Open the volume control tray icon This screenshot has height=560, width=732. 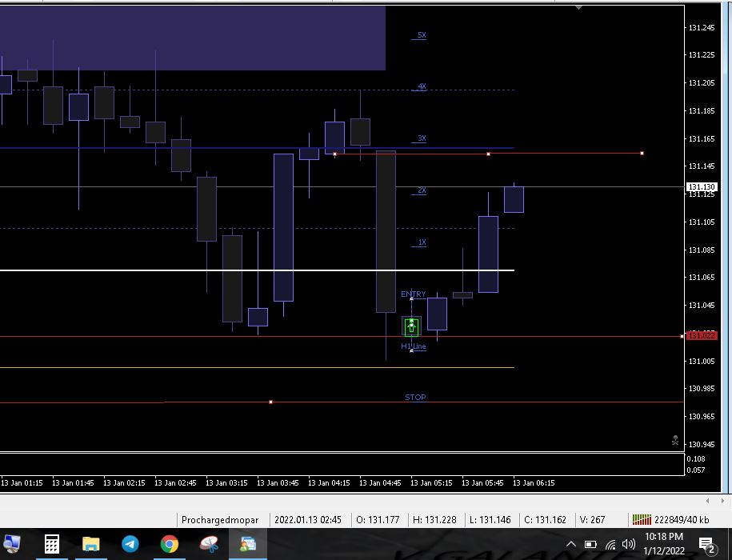tap(629, 544)
